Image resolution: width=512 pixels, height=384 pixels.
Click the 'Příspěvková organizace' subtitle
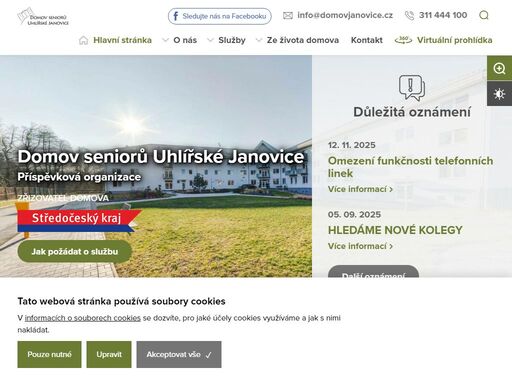pos(79,177)
